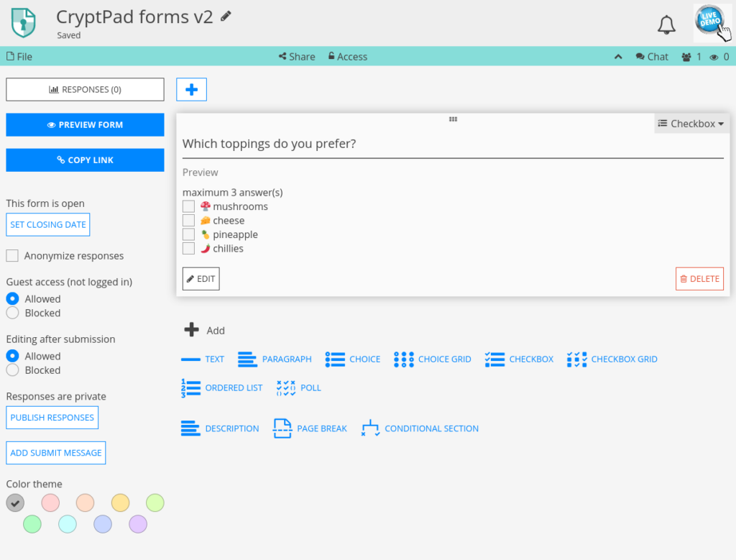The width and height of the screenshot is (736, 560).
Task: Insert a Page Break
Action: [310, 428]
